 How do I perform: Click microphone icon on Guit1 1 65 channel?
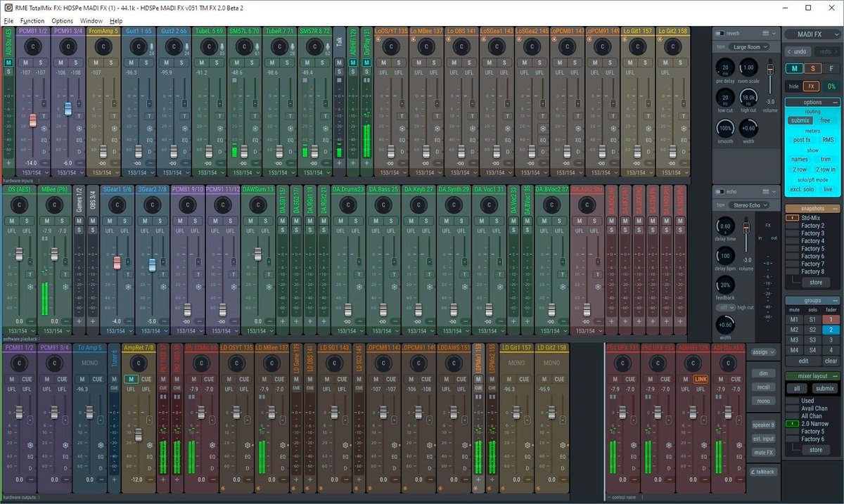tap(152, 47)
